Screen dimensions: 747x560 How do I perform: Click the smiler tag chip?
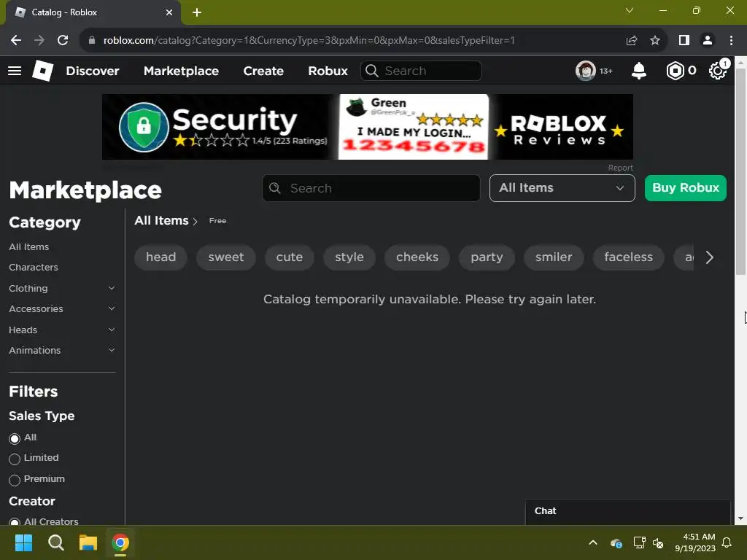(x=554, y=257)
